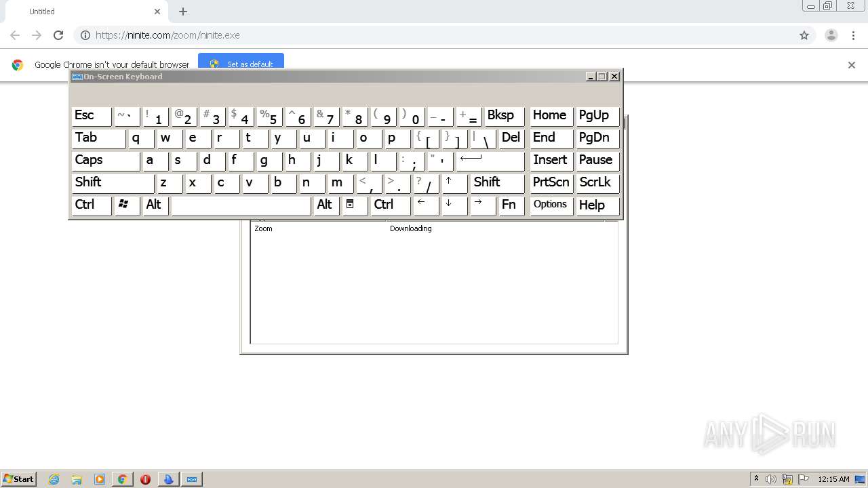Viewport: 868px width, 488px height.
Task: Click the browser forward arrow
Action: 37,35
